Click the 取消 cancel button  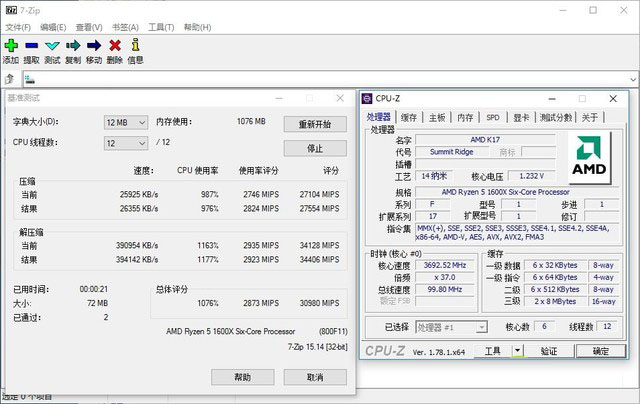(x=315, y=377)
